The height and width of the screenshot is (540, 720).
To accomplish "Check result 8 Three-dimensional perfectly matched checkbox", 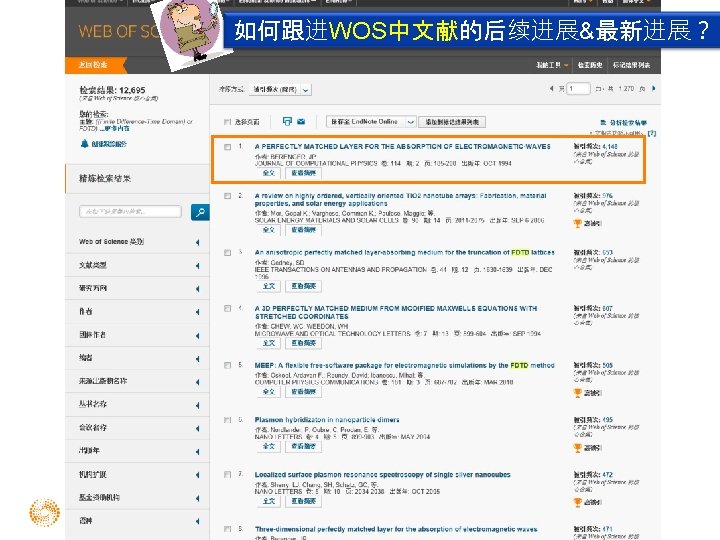I will coord(227,529).
